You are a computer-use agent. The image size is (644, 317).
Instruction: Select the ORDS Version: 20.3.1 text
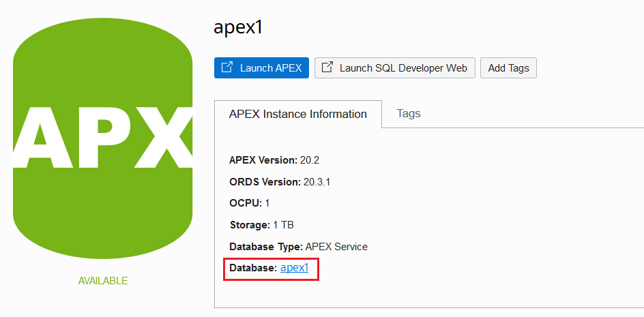(280, 182)
